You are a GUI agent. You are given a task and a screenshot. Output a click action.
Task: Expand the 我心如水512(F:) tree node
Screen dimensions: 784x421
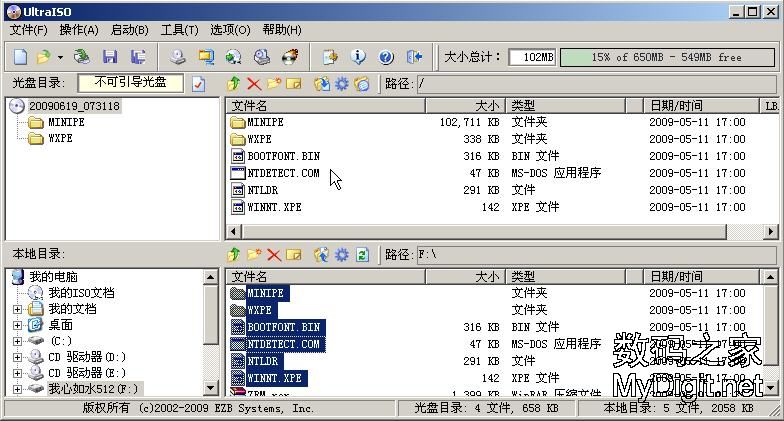coord(18,390)
